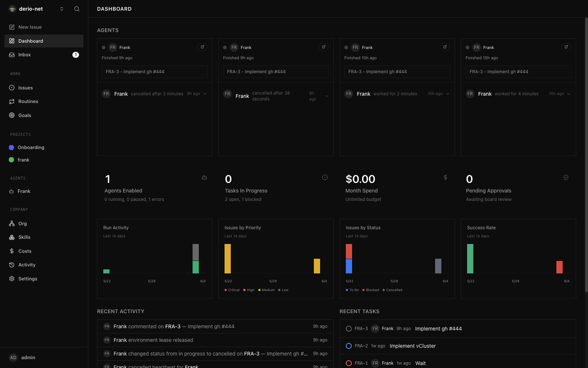Expand run cancelled after 2 minutes
This screenshot has width=588, height=368.
coord(205,94)
